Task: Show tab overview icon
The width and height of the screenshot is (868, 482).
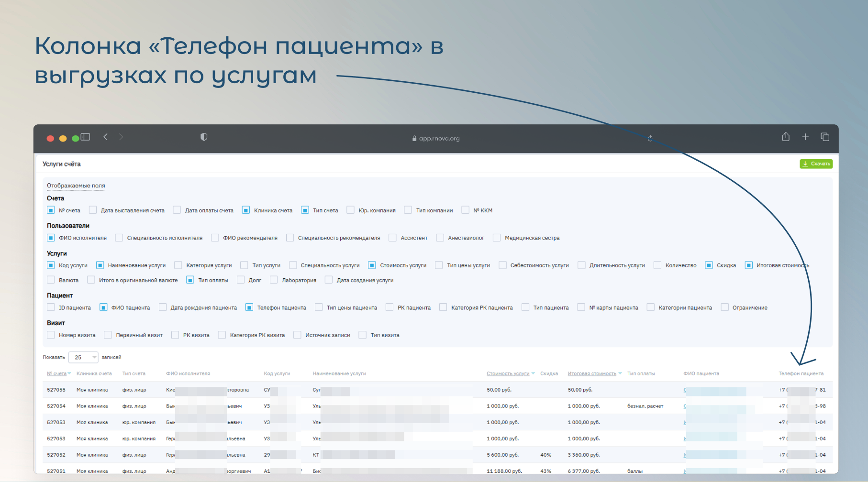Action: coord(825,137)
